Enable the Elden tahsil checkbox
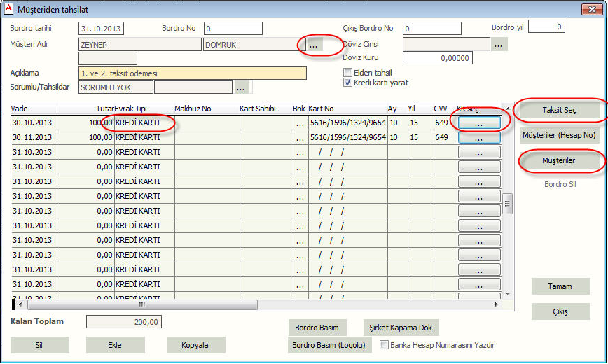This screenshot has width=608, height=364. click(348, 73)
